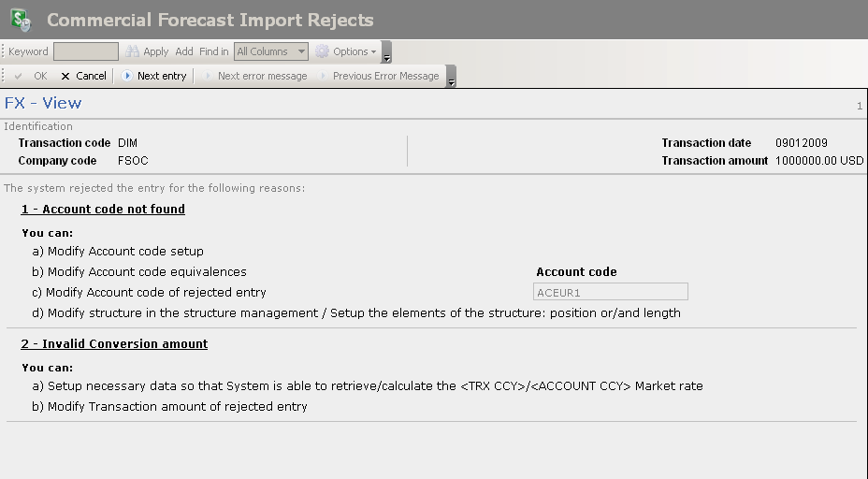Select the Account code input field
This screenshot has height=479, width=868.
(x=610, y=292)
